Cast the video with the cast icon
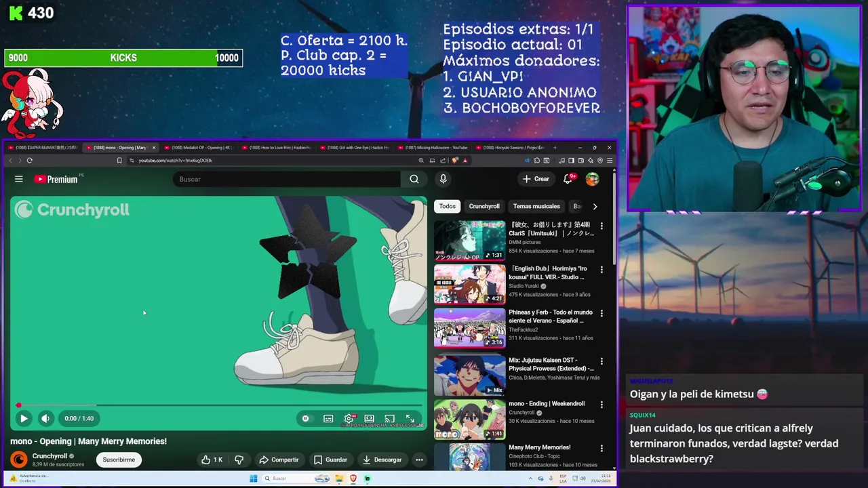Screen dimensions: 868x488 [x=389, y=419]
